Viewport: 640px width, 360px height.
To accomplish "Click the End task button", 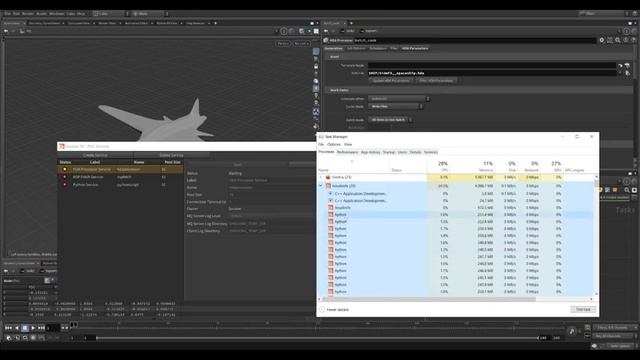I will pos(583,310).
